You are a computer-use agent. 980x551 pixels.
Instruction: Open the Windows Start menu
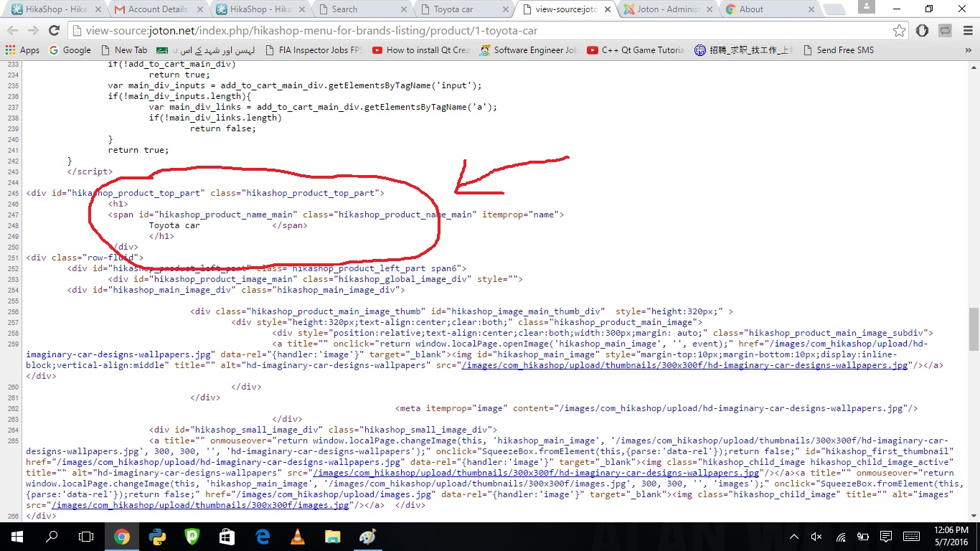[17, 537]
